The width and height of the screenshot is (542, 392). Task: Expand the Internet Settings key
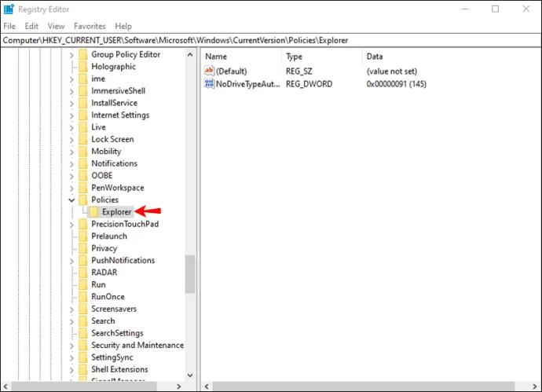71,115
